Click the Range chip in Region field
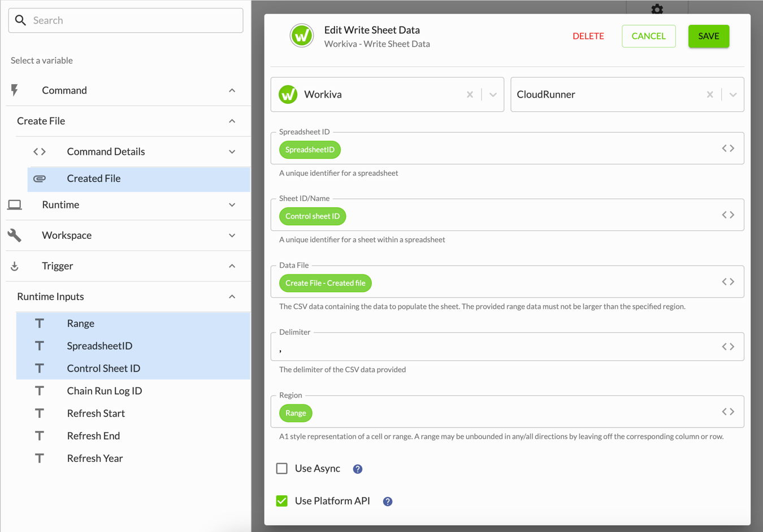763x532 pixels. click(296, 413)
